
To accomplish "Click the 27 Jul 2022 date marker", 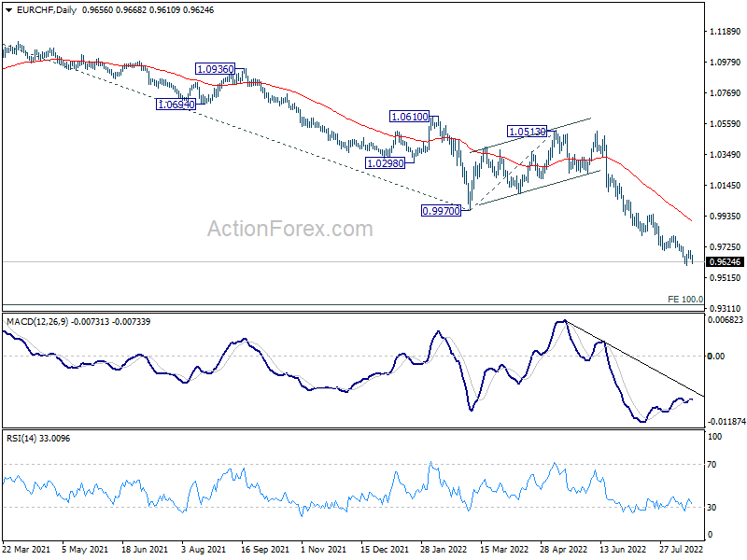I will click(x=682, y=549).
